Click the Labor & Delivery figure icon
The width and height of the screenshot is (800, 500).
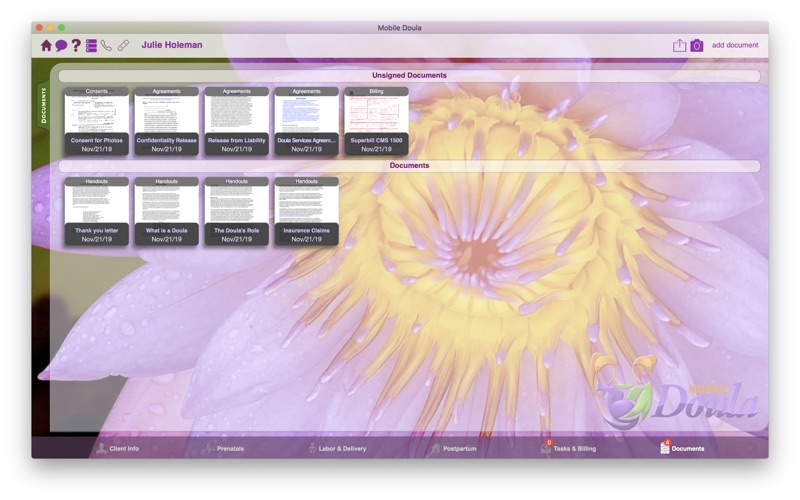coord(312,448)
